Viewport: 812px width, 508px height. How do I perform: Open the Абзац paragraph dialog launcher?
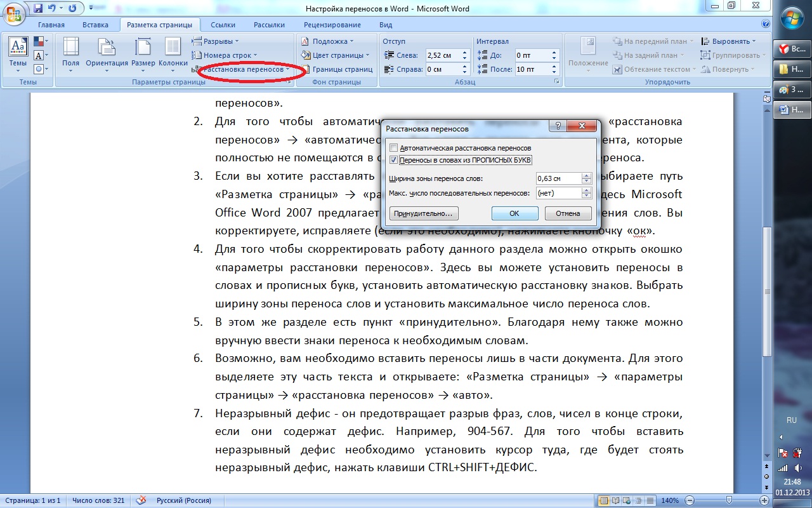pyautogui.click(x=557, y=82)
